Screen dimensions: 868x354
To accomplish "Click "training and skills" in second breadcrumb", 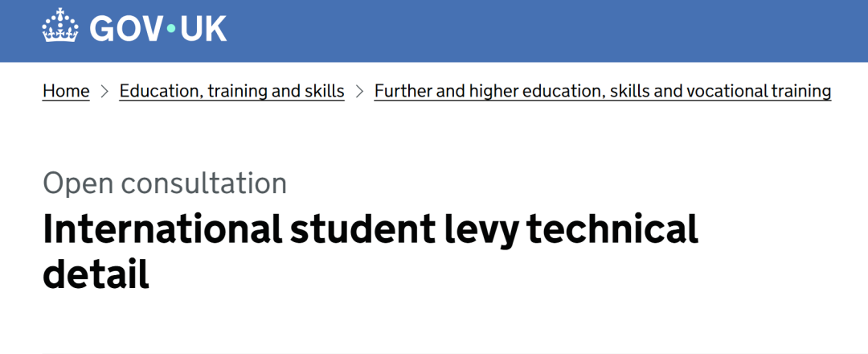I will (x=277, y=92).
